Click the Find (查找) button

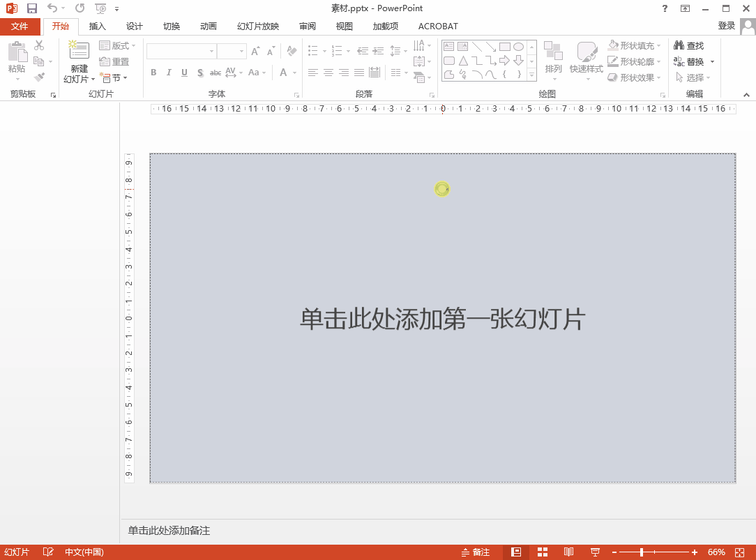tap(689, 45)
